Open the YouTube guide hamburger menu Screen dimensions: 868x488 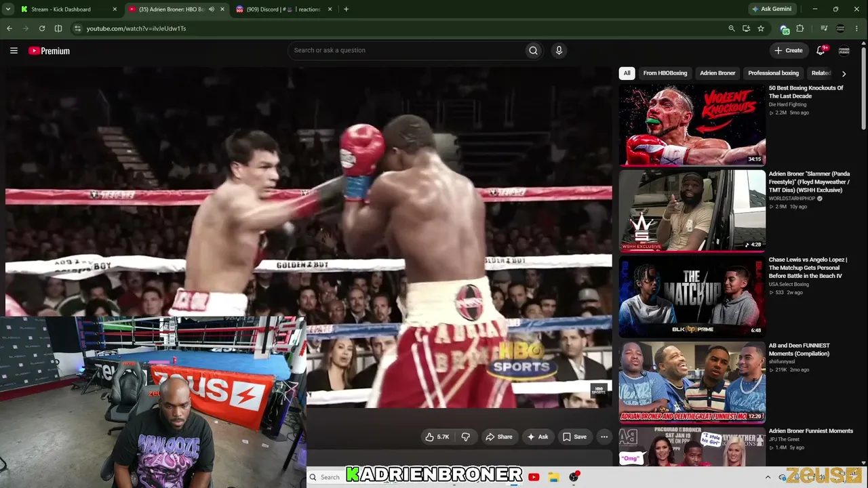tap(14, 51)
